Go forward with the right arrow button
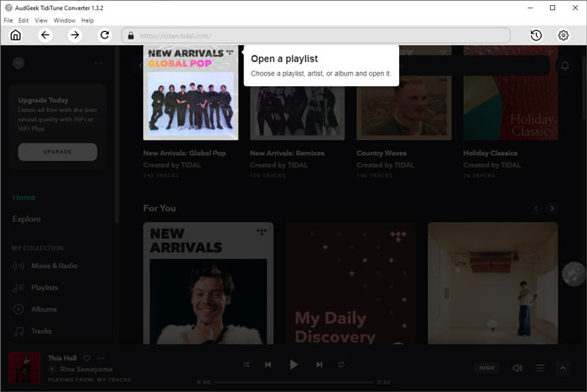Screen dimensions: 587x392 click(75, 35)
